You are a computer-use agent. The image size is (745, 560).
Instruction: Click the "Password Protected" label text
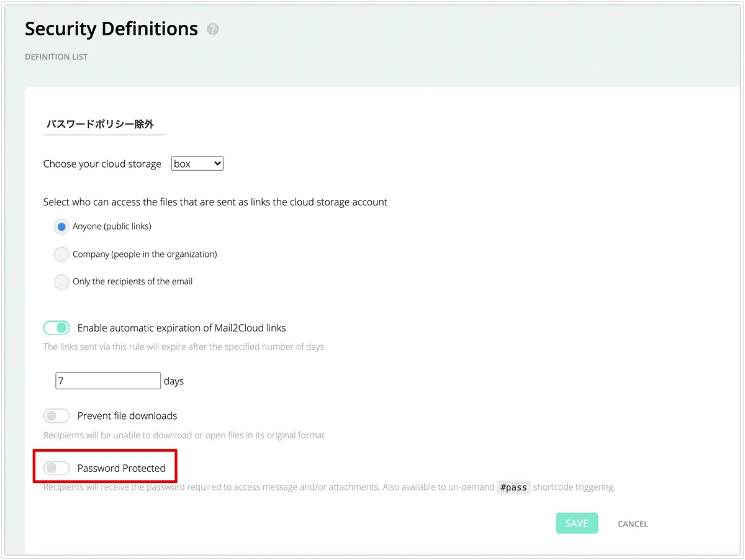tap(121, 468)
